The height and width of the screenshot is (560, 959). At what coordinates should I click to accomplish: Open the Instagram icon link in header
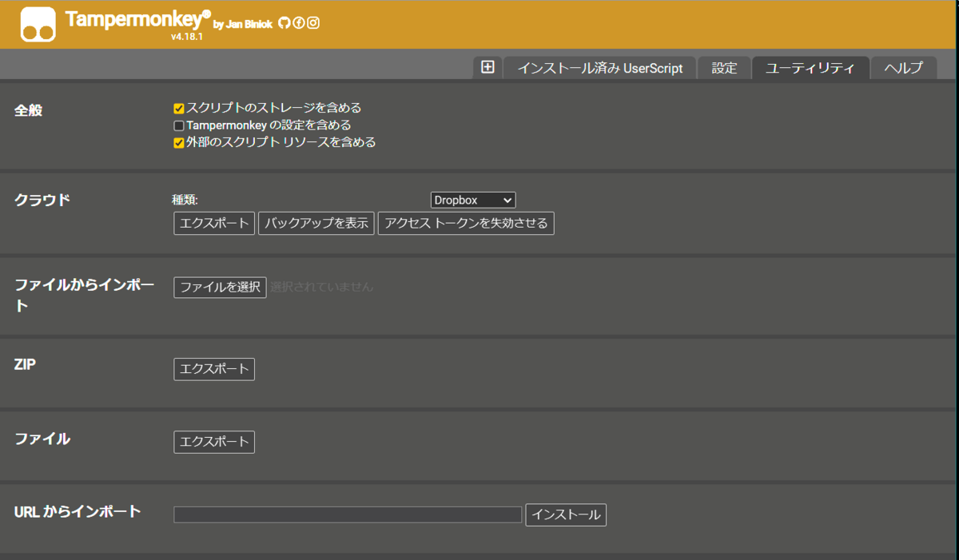(313, 23)
